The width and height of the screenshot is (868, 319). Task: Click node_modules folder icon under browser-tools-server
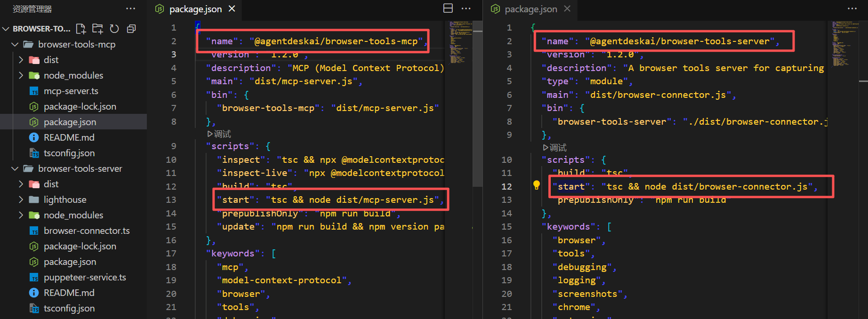coord(34,215)
